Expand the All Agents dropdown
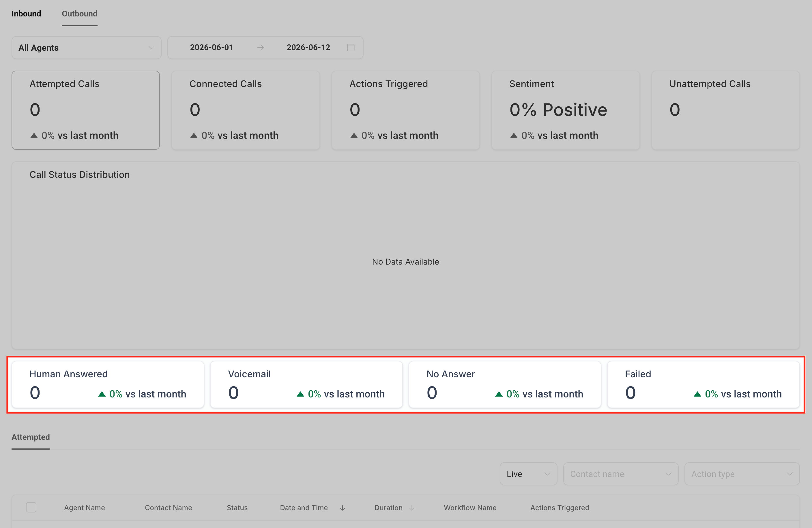 pyautogui.click(x=86, y=47)
